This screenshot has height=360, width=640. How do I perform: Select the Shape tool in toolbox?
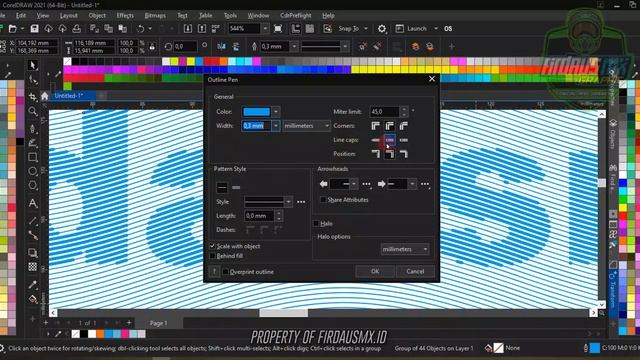click(33, 80)
